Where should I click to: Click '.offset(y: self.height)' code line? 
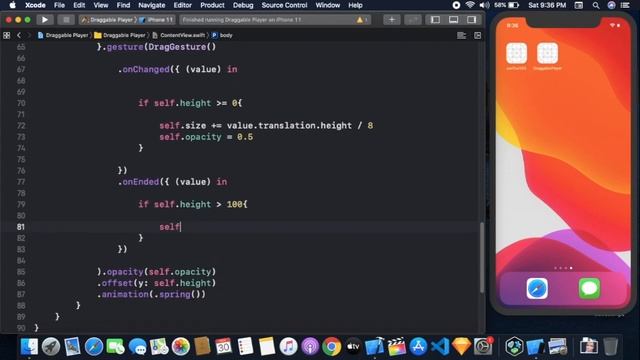156,283
